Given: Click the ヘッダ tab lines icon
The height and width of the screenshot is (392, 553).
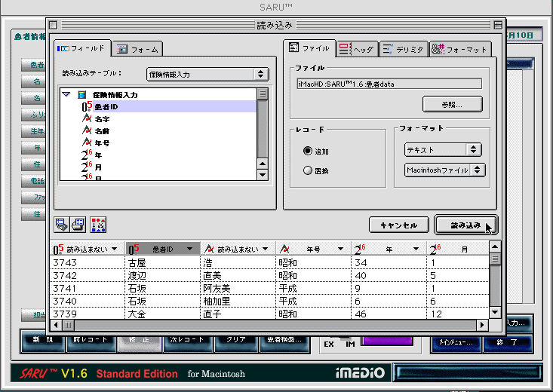Looking at the screenshot, I should pyautogui.click(x=345, y=49).
